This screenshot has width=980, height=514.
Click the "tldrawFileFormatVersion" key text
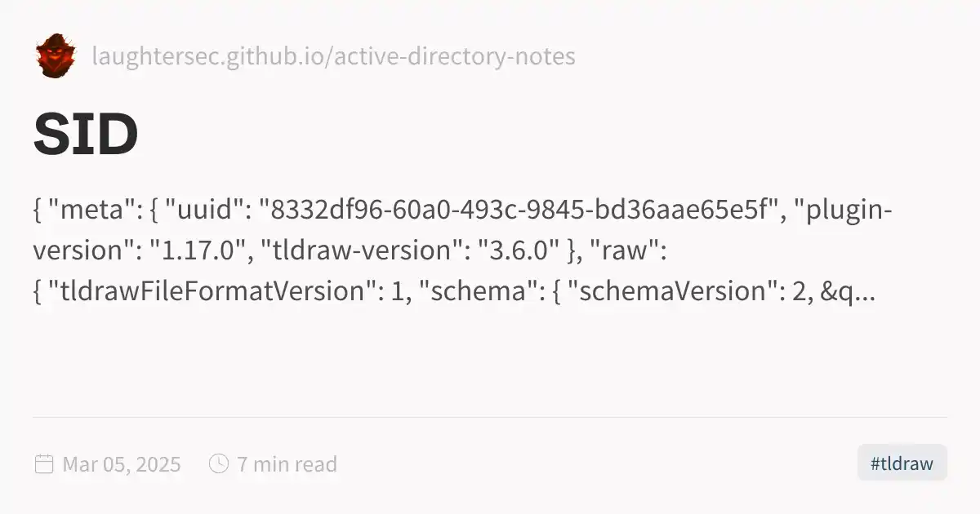click(x=212, y=291)
